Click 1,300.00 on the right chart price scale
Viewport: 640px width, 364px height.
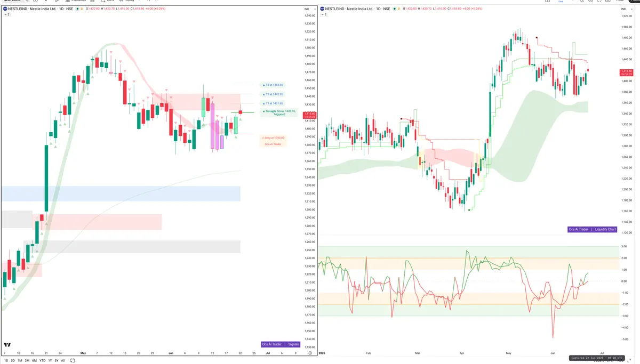[626, 135]
